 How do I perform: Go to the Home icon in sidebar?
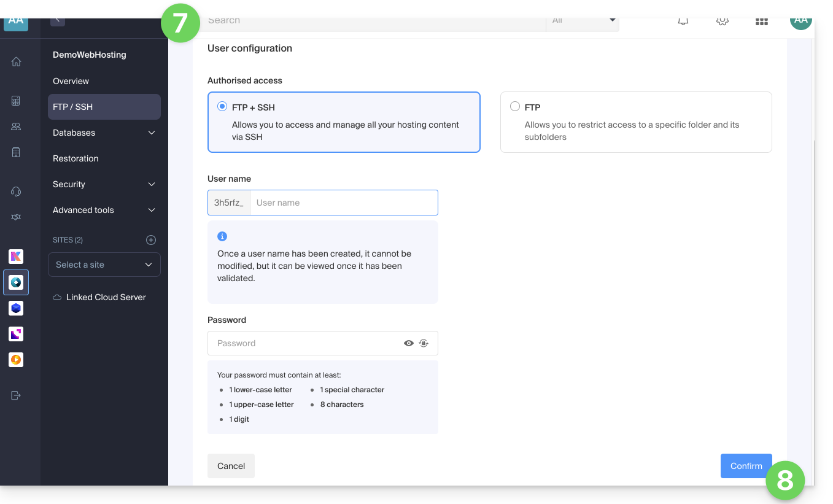coord(17,61)
